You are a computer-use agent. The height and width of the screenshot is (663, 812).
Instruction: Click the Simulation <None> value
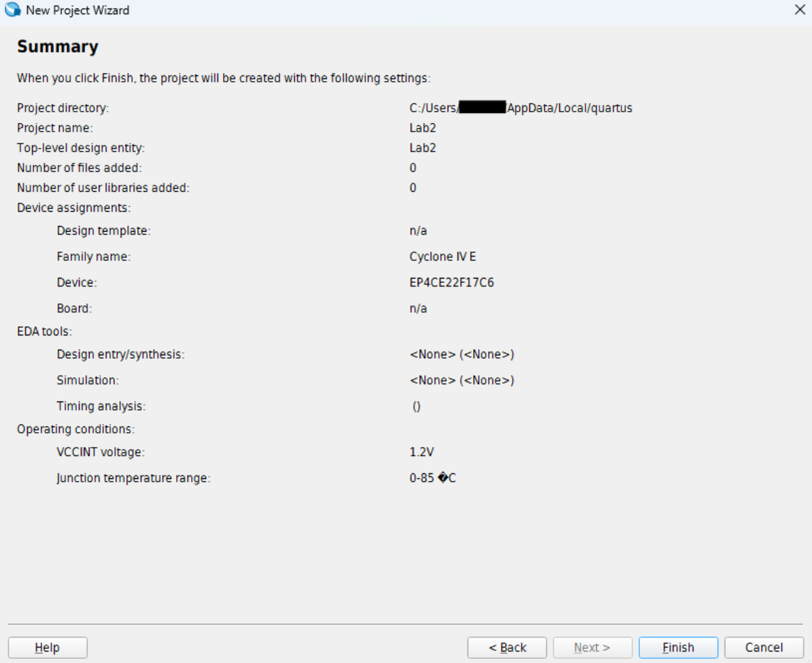462,380
